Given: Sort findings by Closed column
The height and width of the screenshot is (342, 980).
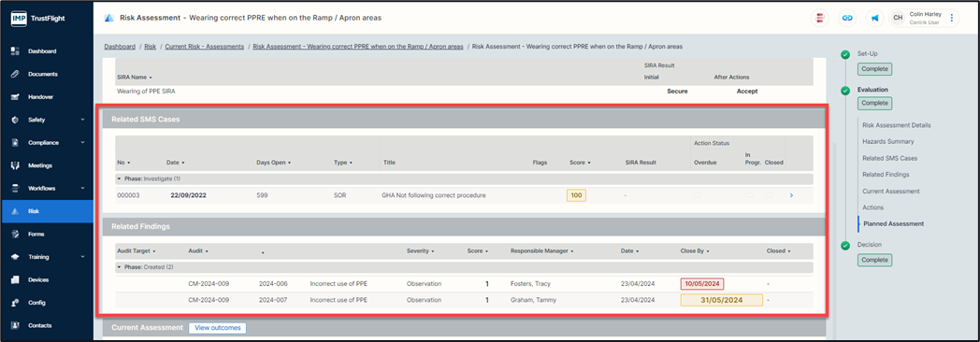Looking at the screenshot, I should pyautogui.click(x=778, y=250).
